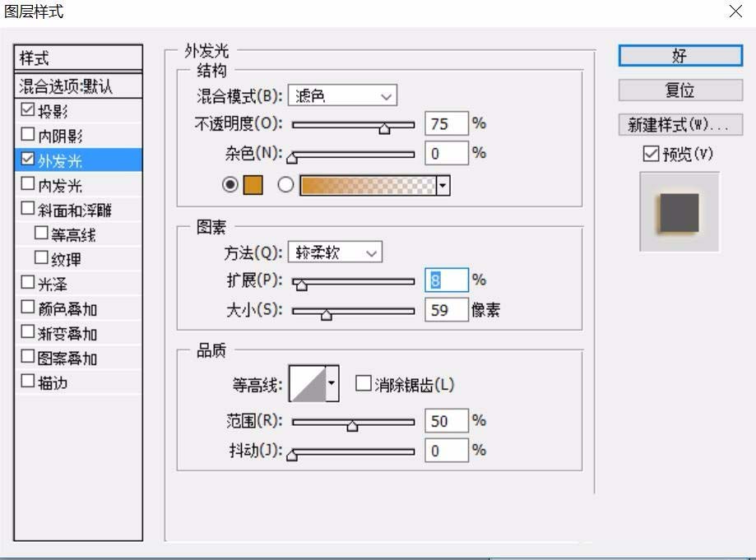The image size is (756, 560).
Task: Open the gradient picker dropdown arrow
Action: [442, 185]
